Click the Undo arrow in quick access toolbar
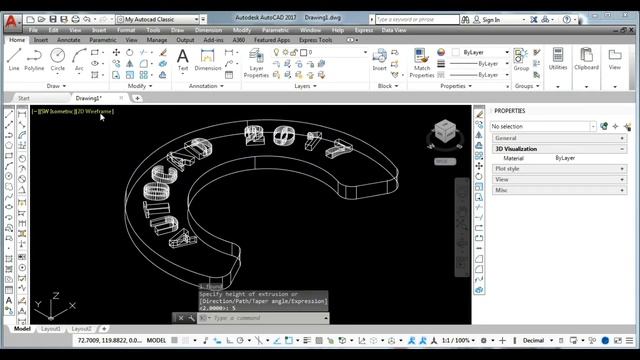Image resolution: width=640 pixels, height=360 pixels. point(87,19)
